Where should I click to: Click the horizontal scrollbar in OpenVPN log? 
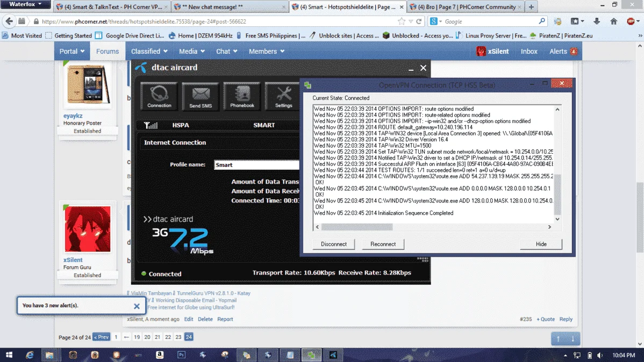pos(357,227)
